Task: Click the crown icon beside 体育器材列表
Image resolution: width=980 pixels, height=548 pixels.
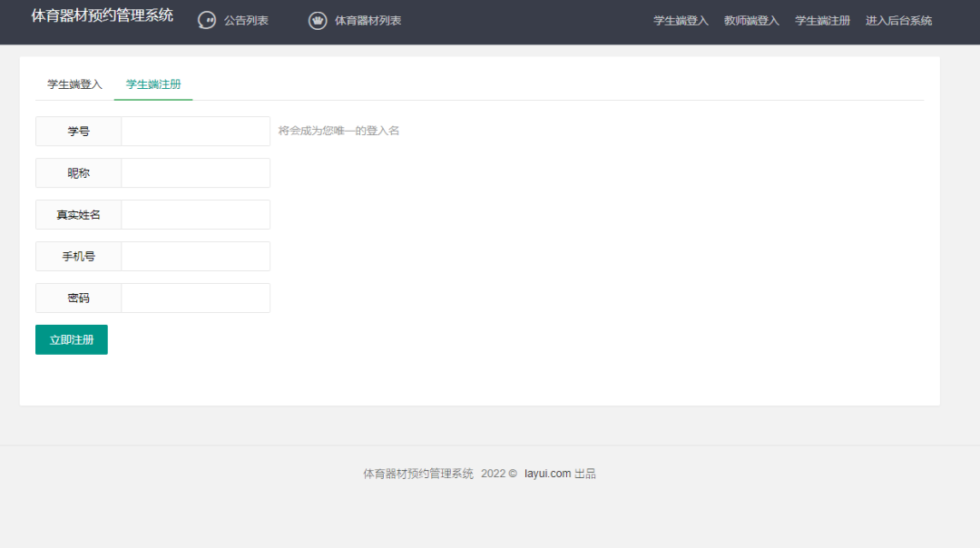Action: (x=318, y=21)
